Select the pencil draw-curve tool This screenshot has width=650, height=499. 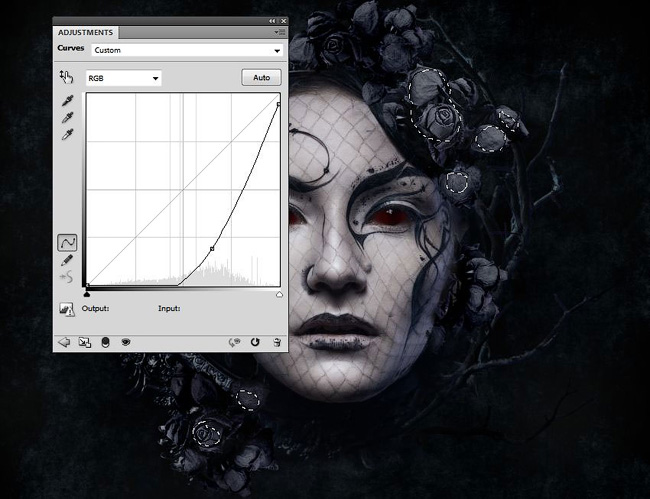click(x=67, y=260)
